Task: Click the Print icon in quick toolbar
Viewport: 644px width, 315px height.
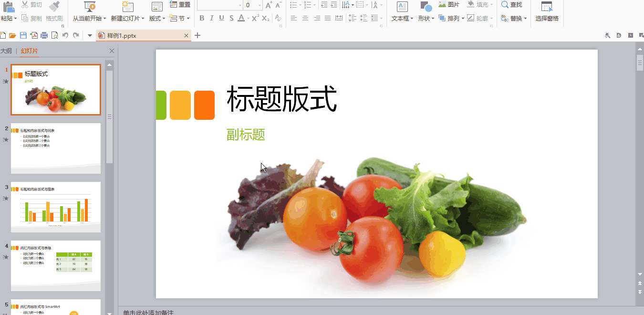Action: pos(44,35)
